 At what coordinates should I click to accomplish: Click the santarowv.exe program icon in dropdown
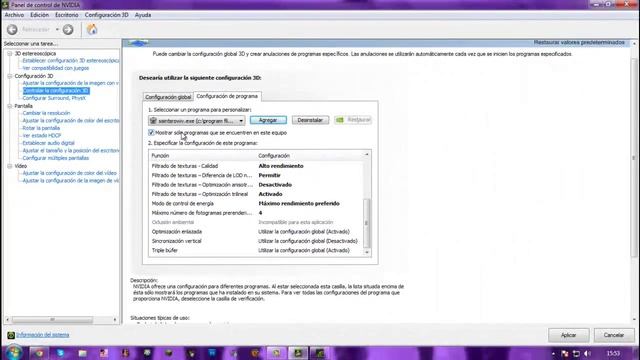(153, 121)
